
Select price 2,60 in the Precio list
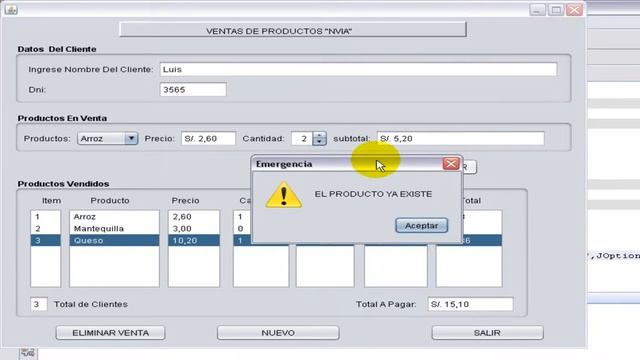pyautogui.click(x=194, y=217)
